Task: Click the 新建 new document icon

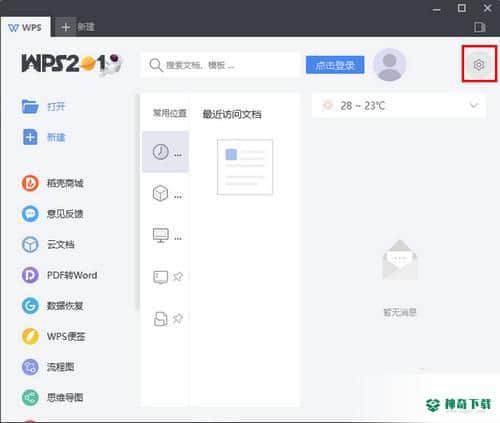Action: pyautogui.click(x=30, y=137)
